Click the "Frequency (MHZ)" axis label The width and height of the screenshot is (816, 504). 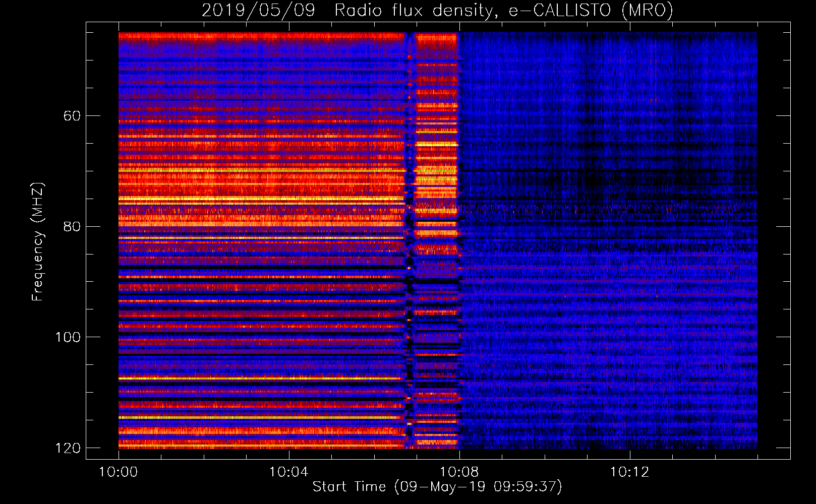(x=38, y=241)
